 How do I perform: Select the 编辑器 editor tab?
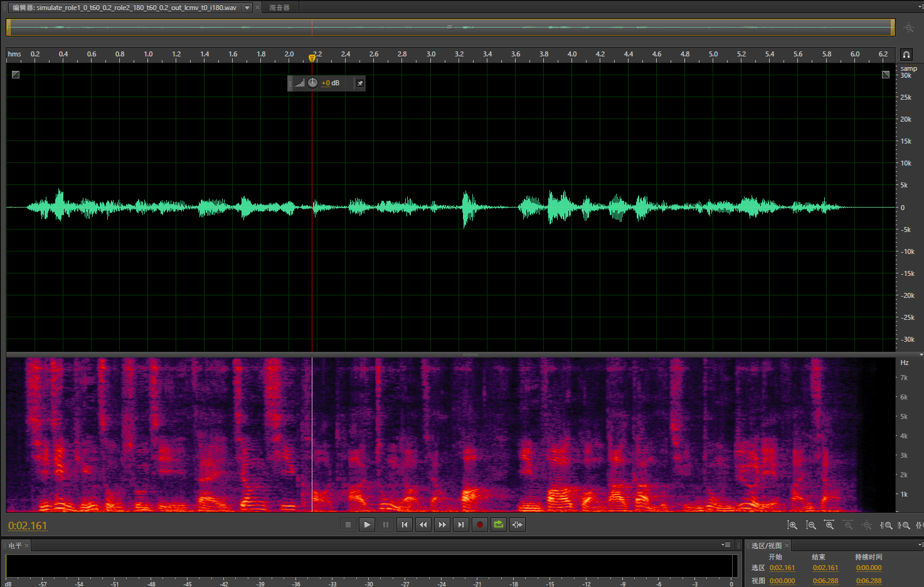(125, 8)
